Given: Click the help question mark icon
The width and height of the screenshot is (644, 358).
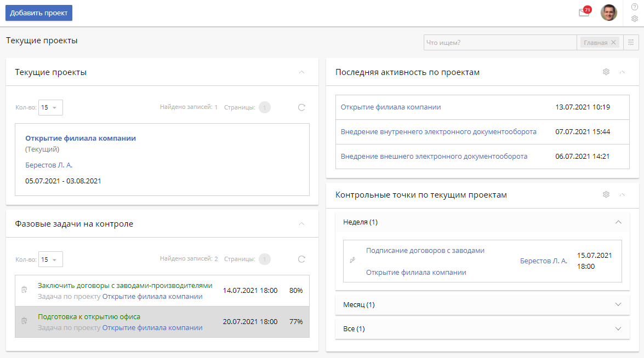Looking at the screenshot, I should (635, 7).
